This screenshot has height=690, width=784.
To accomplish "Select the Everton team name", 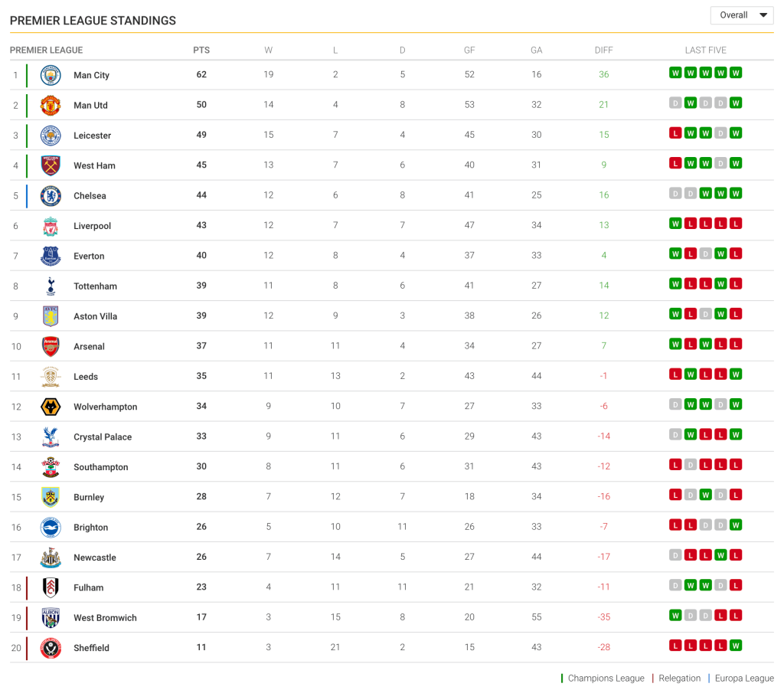I will pos(89,257).
